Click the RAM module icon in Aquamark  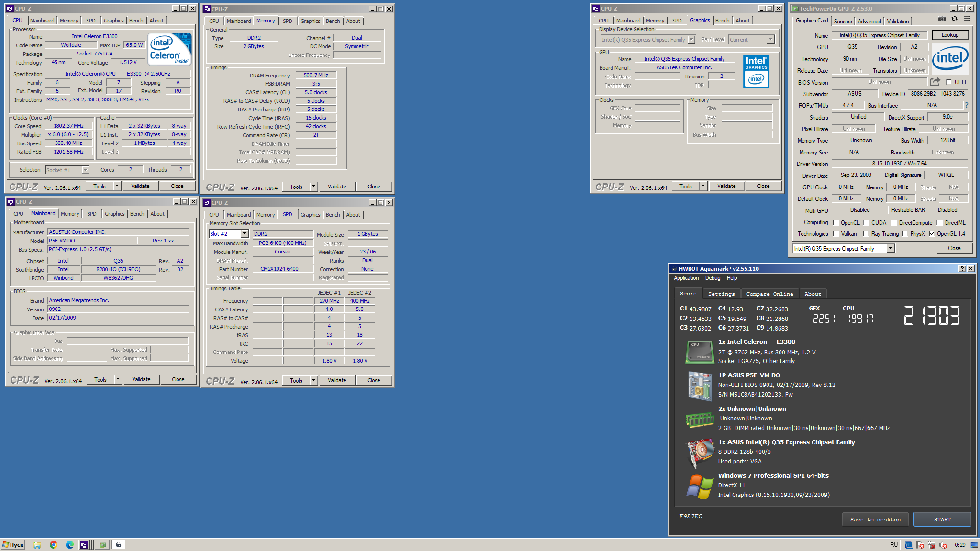[700, 419]
